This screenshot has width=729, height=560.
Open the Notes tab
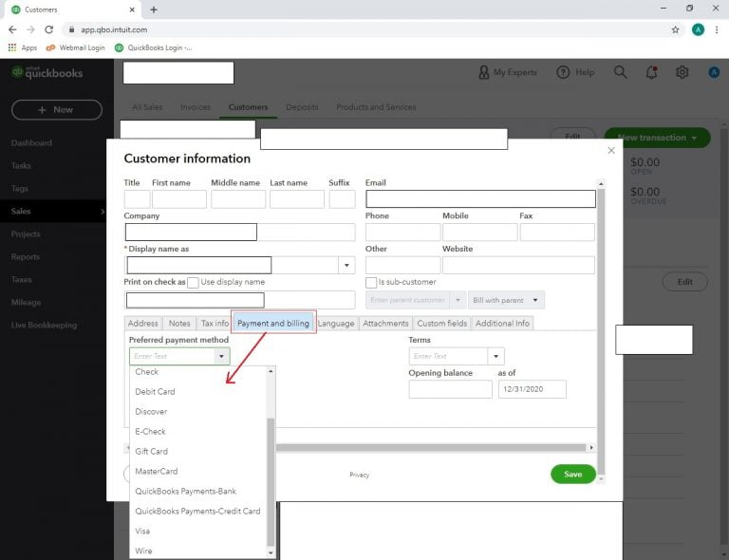[179, 323]
